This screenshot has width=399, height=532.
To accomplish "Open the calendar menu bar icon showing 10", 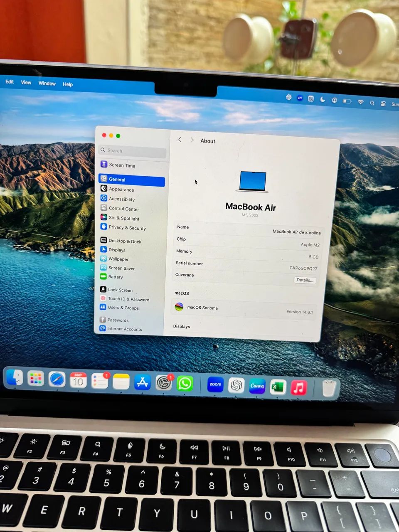I will [x=310, y=99].
